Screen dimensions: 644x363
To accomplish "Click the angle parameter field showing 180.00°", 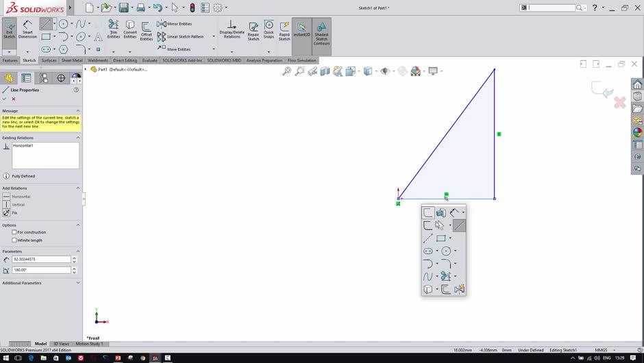I will point(41,270).
